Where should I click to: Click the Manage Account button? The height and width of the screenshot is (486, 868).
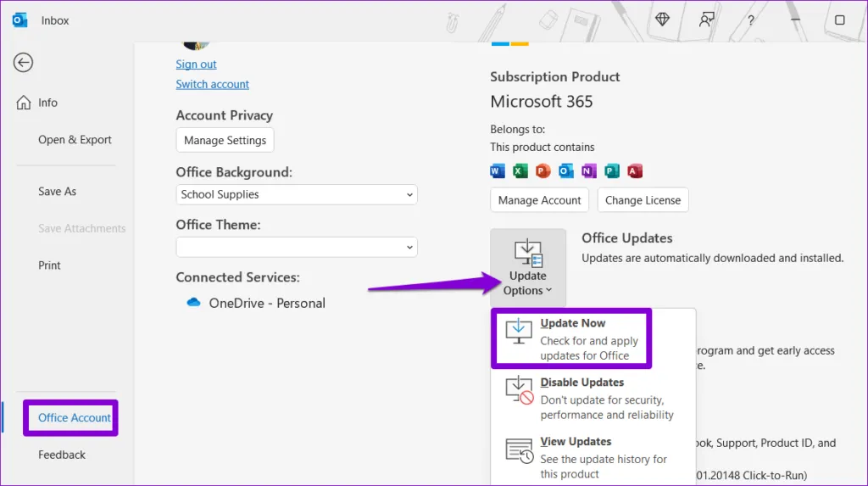[x=539, y=200]
